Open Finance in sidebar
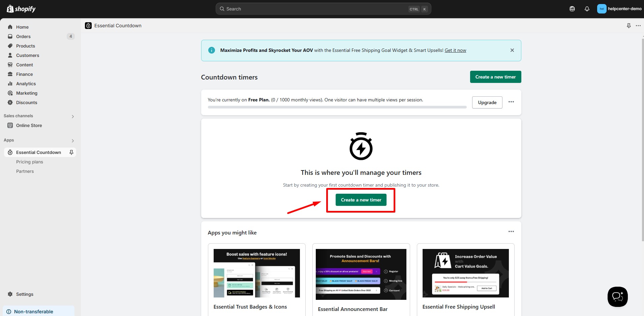Viewport: 644px width, 316px height. (x=24, y=74)
